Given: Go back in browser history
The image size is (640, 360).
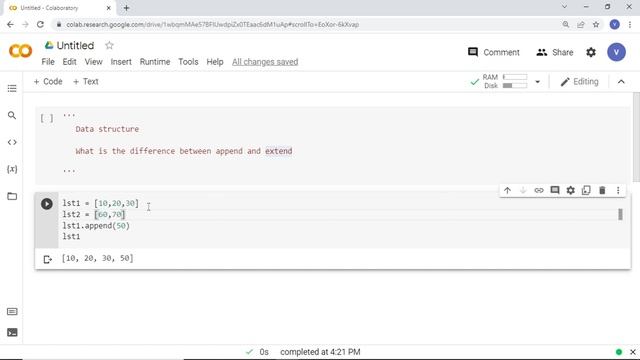Looking at the screenshot, I should coord(10,24).
